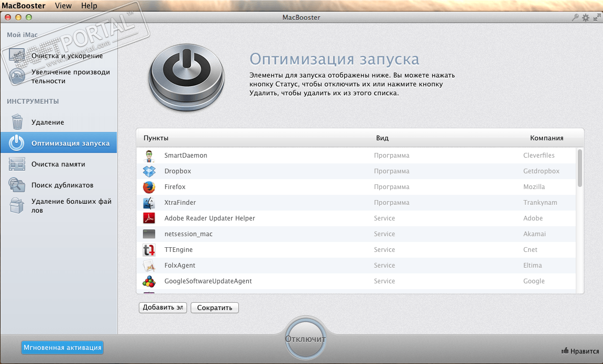The image size is (603, 364).
Task: Click the Cnet company cell
Action: click(530, 250)
